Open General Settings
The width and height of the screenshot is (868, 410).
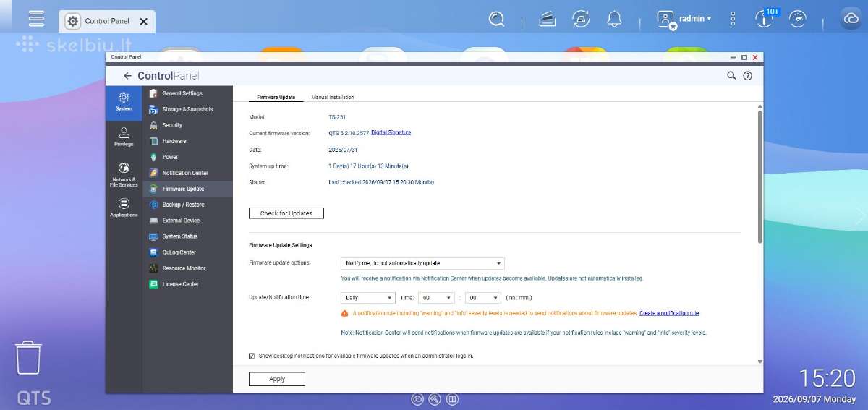point(187,93)
